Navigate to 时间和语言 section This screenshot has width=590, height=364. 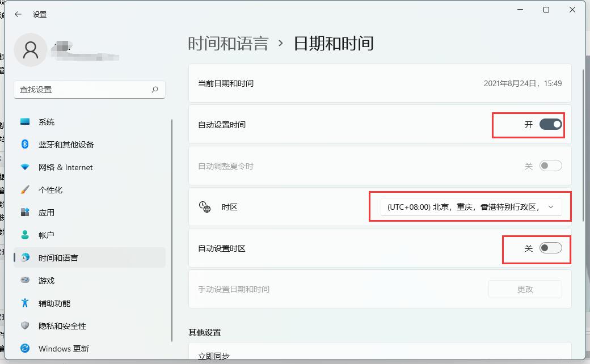(x=59, y=257)
